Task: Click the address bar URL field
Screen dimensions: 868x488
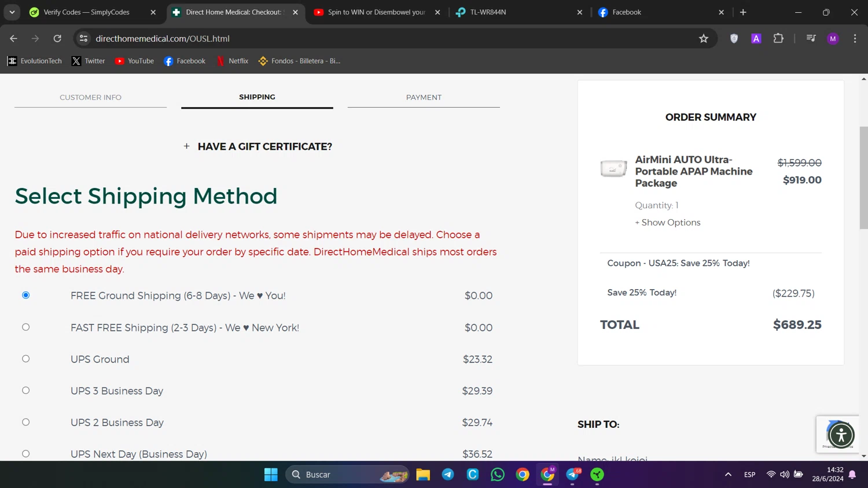Action: (x=393, y=38)
